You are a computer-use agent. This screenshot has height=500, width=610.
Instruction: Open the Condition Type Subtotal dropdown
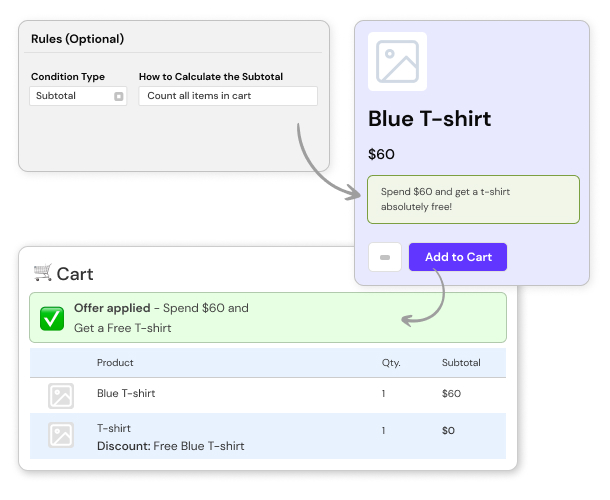click(77, 96)
